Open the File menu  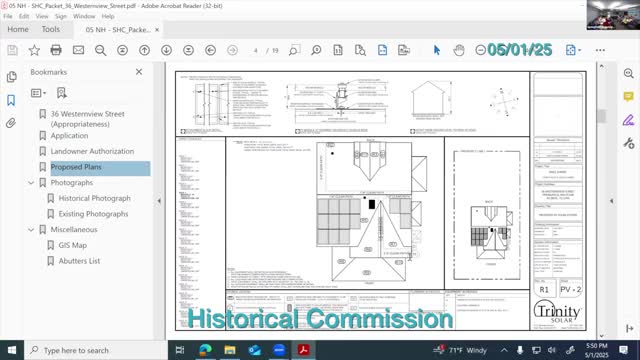pos(8,16)
